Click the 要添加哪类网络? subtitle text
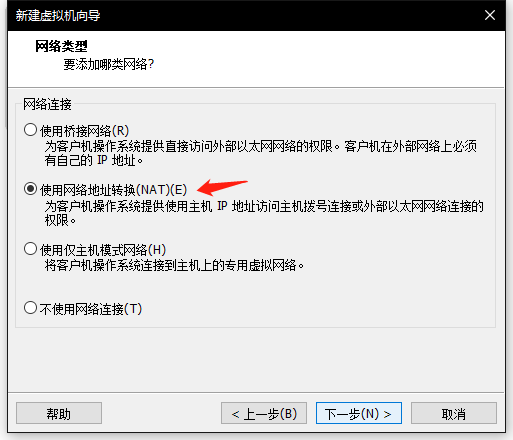 coord(109,64)
